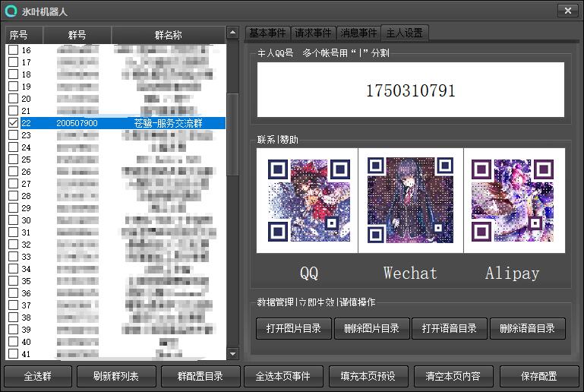Screen dimensions: 584x392
Task: Go to the 消息事件 tab
Action: [358, 33]
